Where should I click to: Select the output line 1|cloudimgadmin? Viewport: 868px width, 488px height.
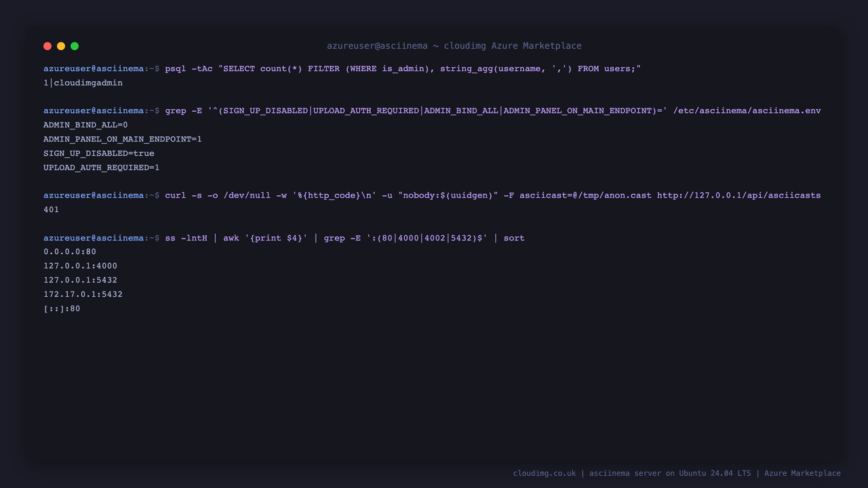(83, 83)
